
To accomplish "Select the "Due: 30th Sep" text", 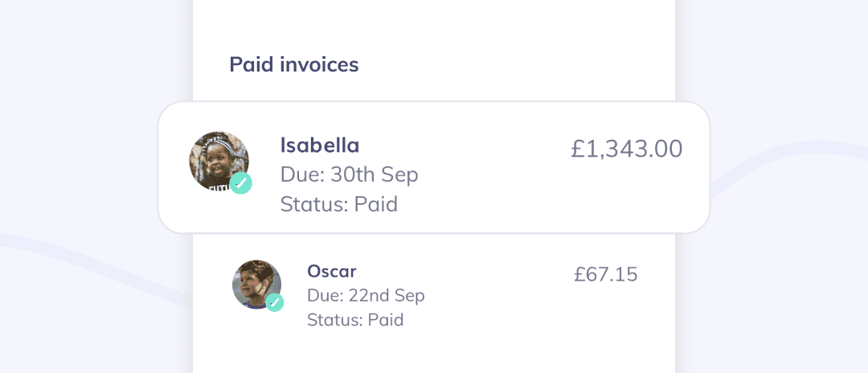I will [x=349, y=174].
